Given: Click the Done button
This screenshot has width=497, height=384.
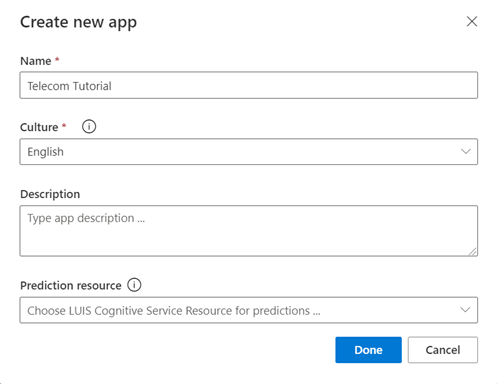Looking at the screenshot, I should pyautogui.click(x=368, y=350).
